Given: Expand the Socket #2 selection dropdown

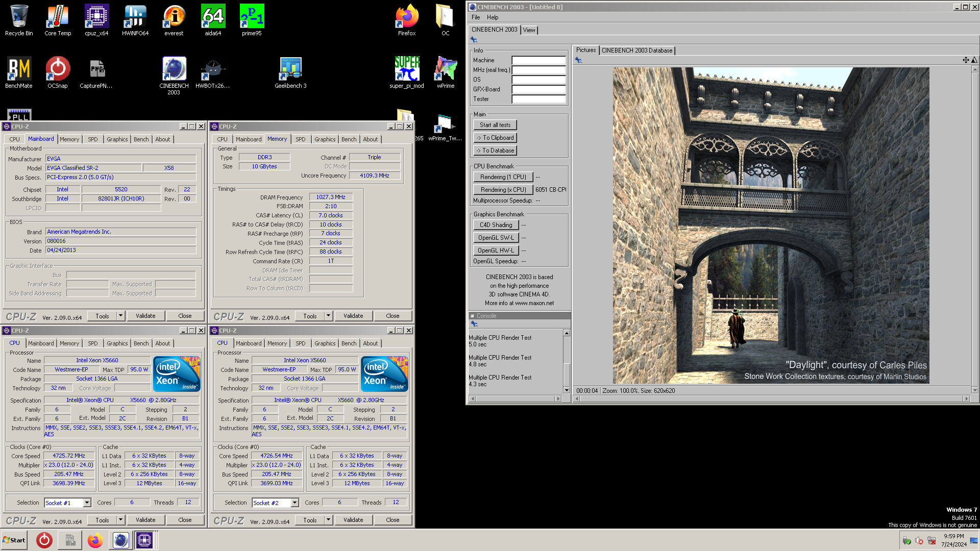Looking at the screenshot, I should tap(295, 503).
